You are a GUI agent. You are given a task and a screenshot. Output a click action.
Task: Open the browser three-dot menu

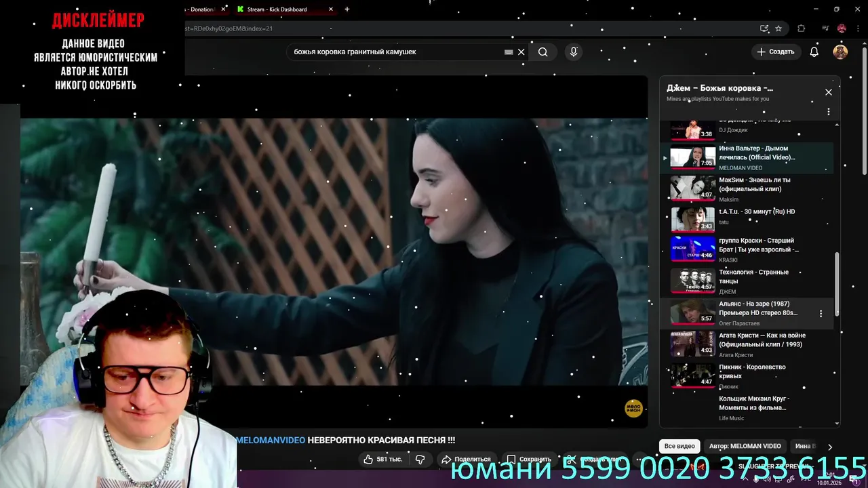click(x=857, y=28)
